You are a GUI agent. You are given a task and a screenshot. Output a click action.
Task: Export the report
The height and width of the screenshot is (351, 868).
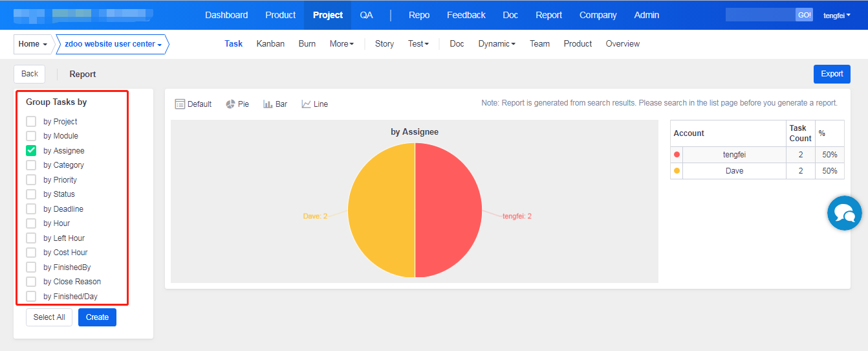(832, 74)
